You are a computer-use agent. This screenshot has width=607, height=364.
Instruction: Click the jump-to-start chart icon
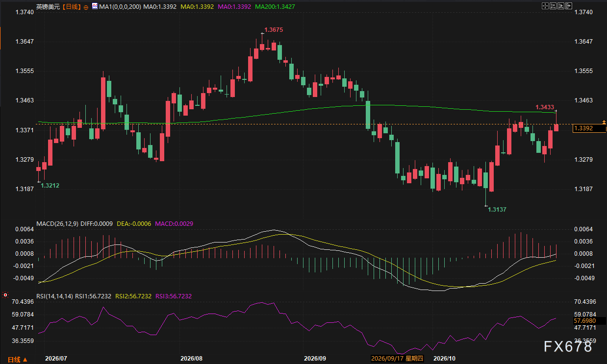pos(553,6)
